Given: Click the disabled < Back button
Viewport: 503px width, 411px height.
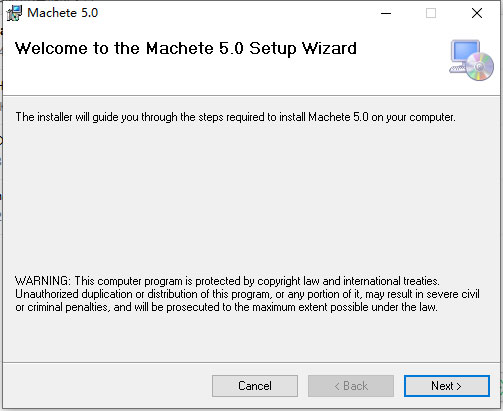Looking at the screenshot, I should (351, 386).
